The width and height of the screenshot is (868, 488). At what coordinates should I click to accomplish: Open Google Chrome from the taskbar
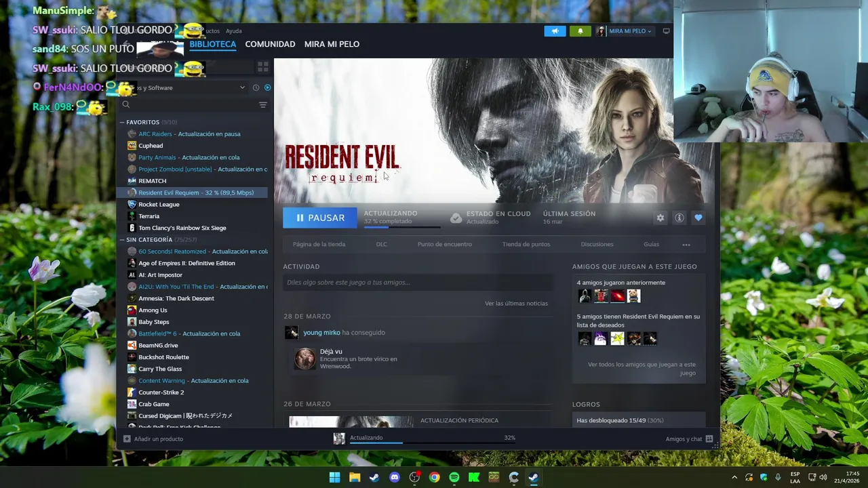click(x=434, y=477)
